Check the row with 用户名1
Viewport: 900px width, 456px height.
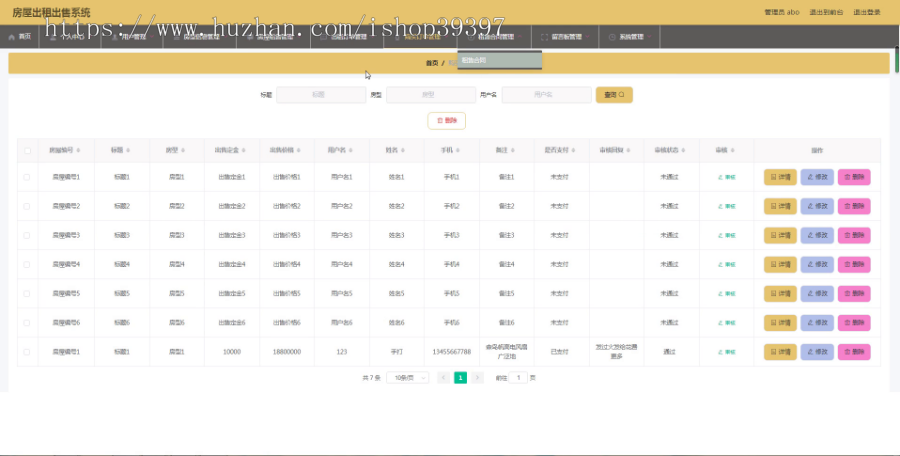tap(27, 177)
